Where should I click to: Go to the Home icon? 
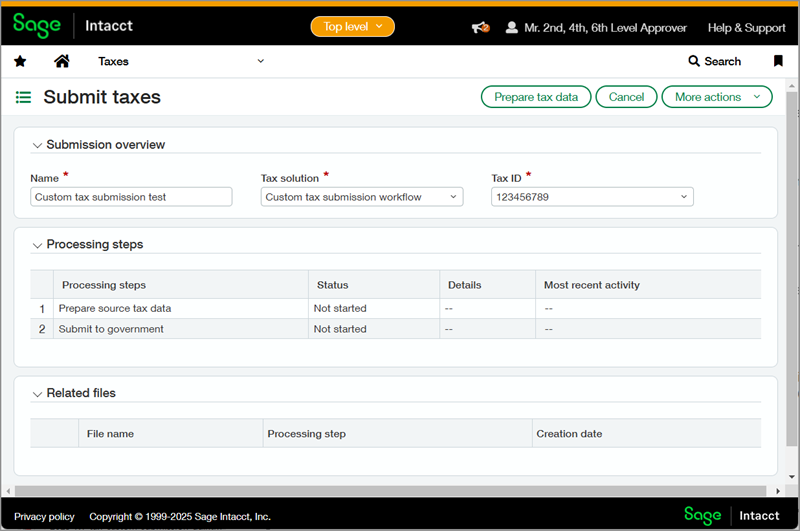point(62,61)
